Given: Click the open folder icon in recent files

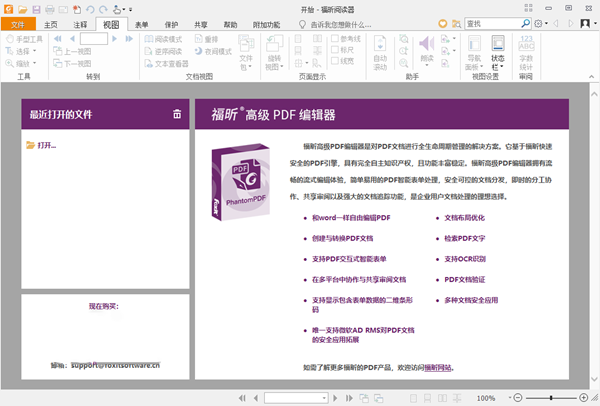Looking at the screenshot, I should [x=30, y=146].
